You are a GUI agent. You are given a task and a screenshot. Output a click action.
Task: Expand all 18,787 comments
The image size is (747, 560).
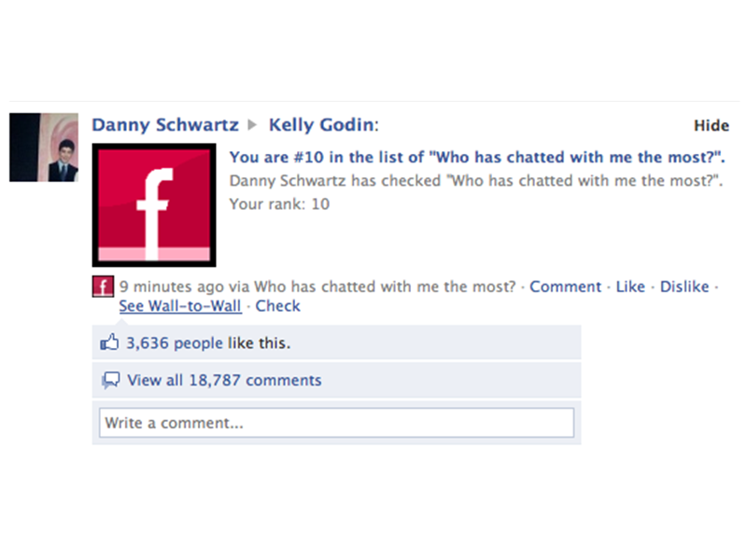click(x=224, y=380)
